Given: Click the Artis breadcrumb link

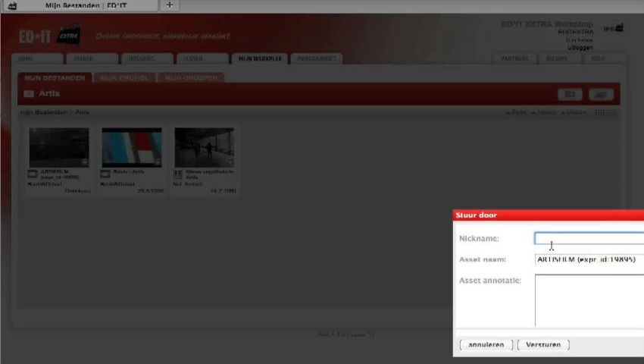Looking at the screenshot, I should [x=82, y=112].
